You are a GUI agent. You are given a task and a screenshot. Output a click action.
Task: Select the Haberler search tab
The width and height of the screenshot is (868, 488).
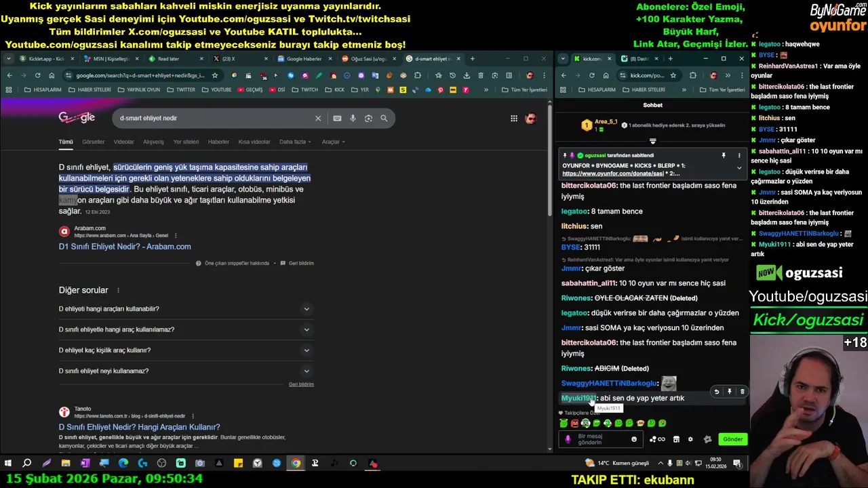pyautogui.click(x=218, y=142)
